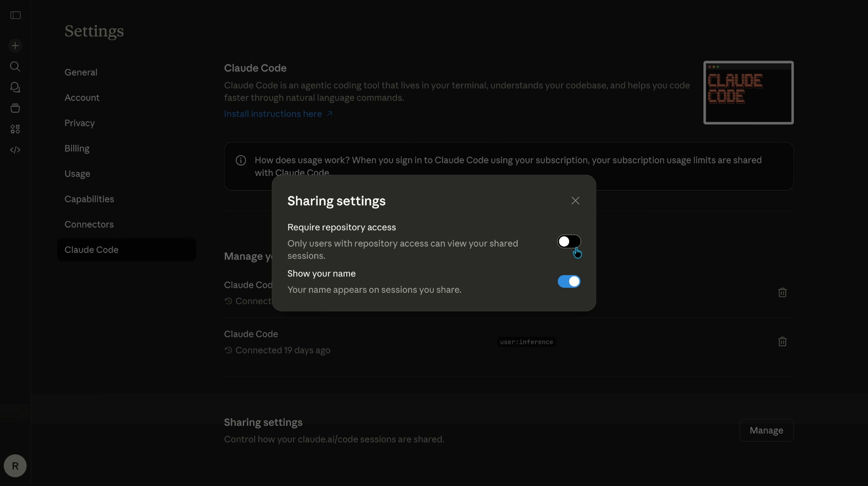Viewport: 868px width, 486px height.
Task: Click trash icon on first Claude Code entry
Action: point(783,293)
